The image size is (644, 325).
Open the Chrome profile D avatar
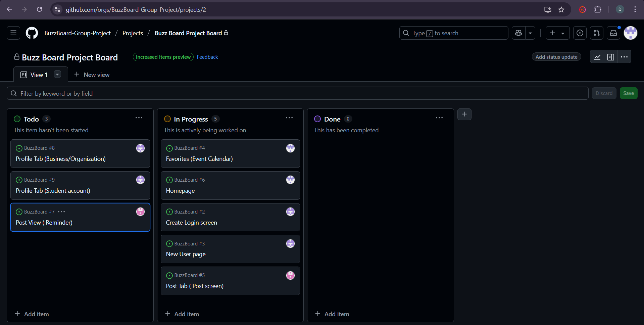coord(620,9)
